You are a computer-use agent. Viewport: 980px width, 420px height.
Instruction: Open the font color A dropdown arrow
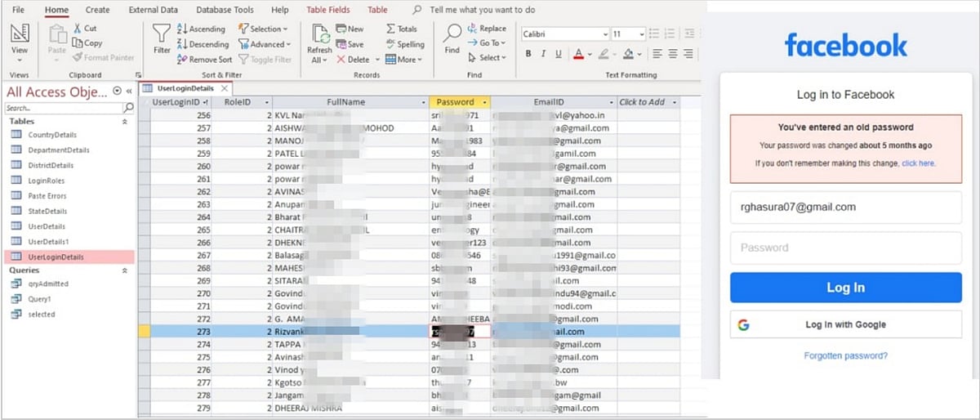[x=588, y=54]
